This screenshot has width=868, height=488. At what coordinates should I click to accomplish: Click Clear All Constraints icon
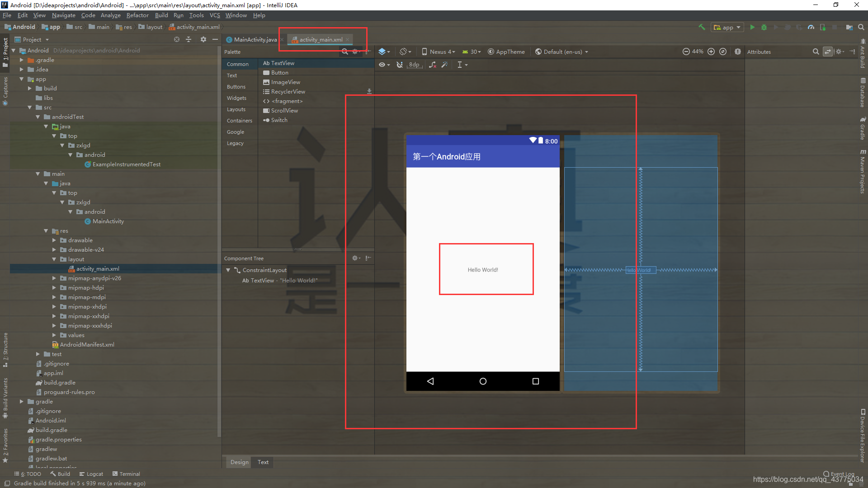(x=433, y=65)
